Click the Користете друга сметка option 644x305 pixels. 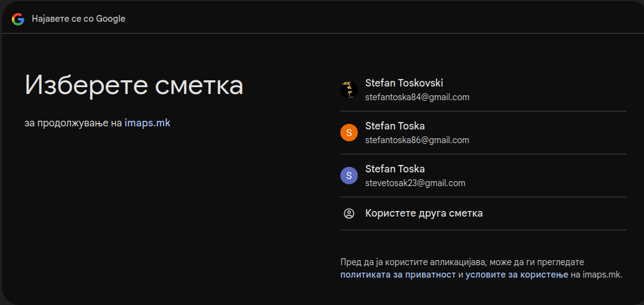(424, 213)
